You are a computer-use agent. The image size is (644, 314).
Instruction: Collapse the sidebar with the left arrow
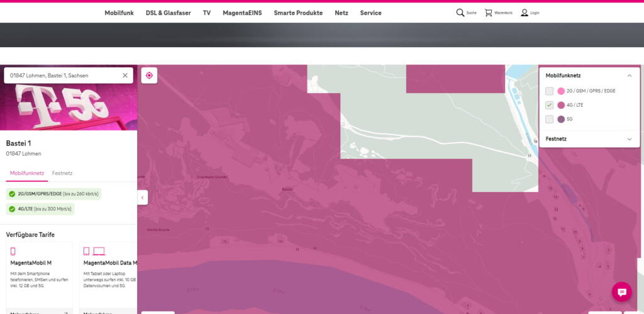[x=143, y=197]
